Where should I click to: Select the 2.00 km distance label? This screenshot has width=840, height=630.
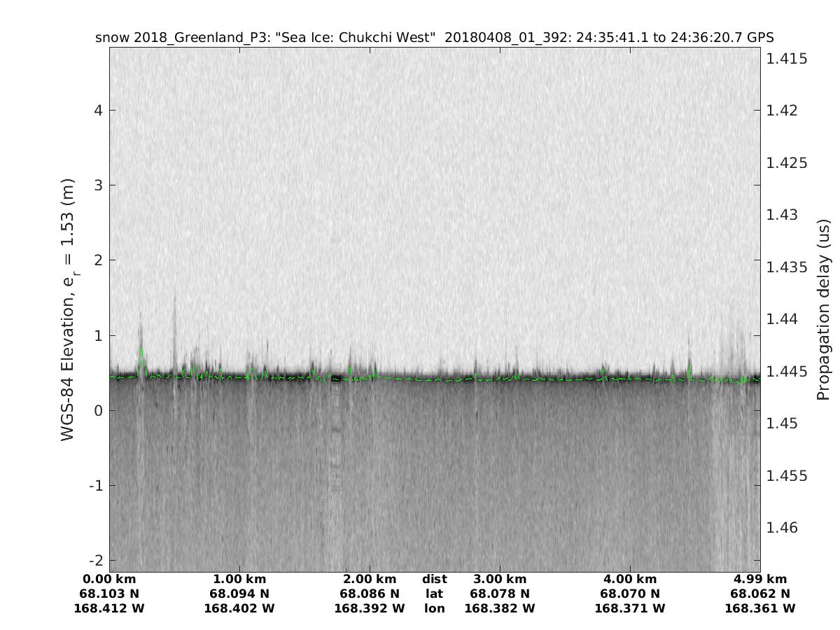pyautogui.click(x=370, y=579)
